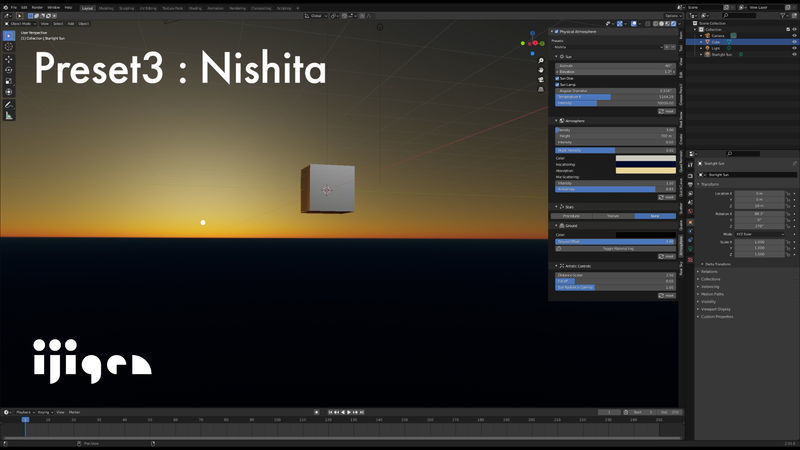Image resolution: width=800 pixels, height=450 pixels.
Task: Collapse the Atmosphere section
Action: (556, 121)
